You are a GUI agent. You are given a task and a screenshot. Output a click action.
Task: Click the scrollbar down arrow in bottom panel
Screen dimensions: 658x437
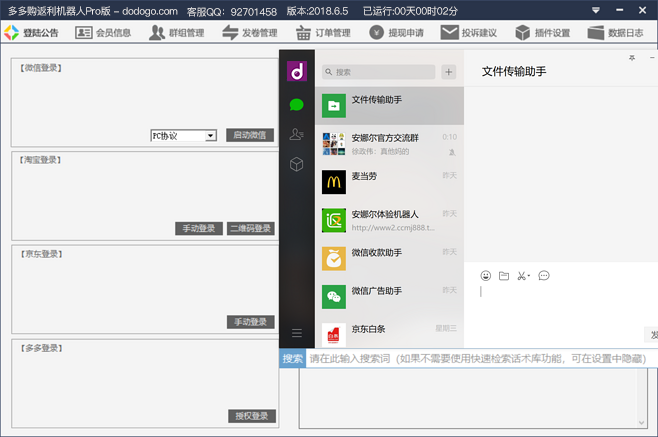click(642, 423)
